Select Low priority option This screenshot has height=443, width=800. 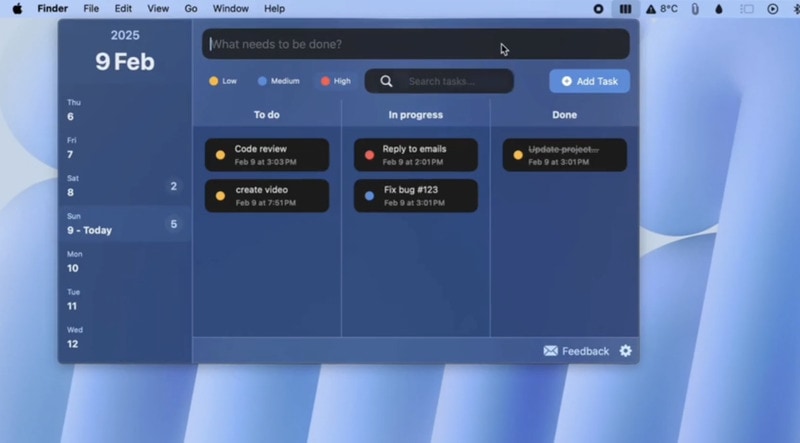point(223,81)
